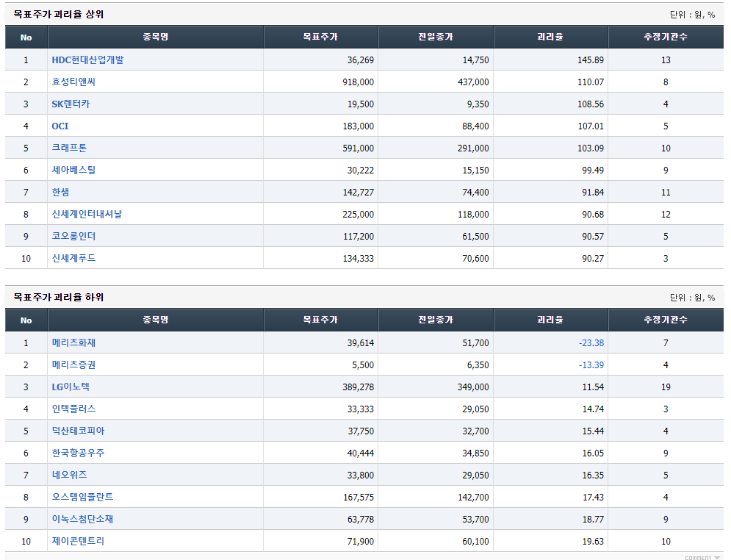Open the LG이노텍 stock link
731x560 pixels.
click(71, 387)
